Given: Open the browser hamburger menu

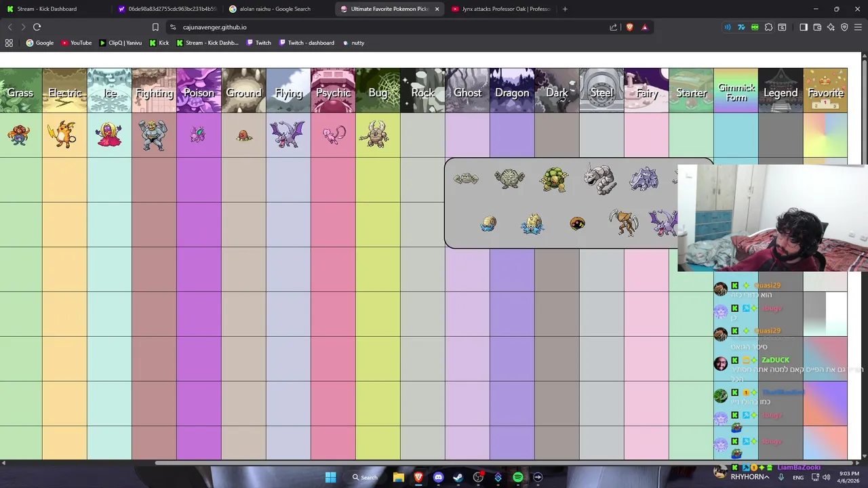Looking at the screenshot, I should point(858,27).
